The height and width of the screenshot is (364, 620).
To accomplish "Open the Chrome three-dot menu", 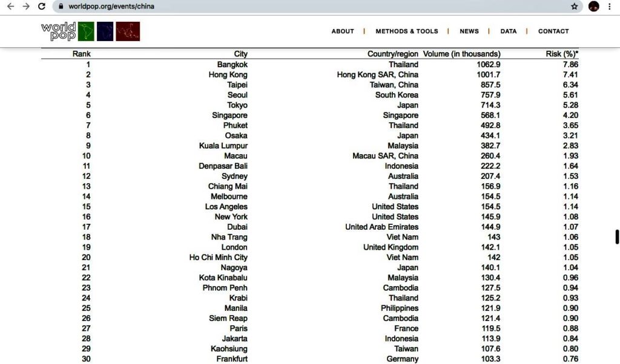I will pos(609,6).
